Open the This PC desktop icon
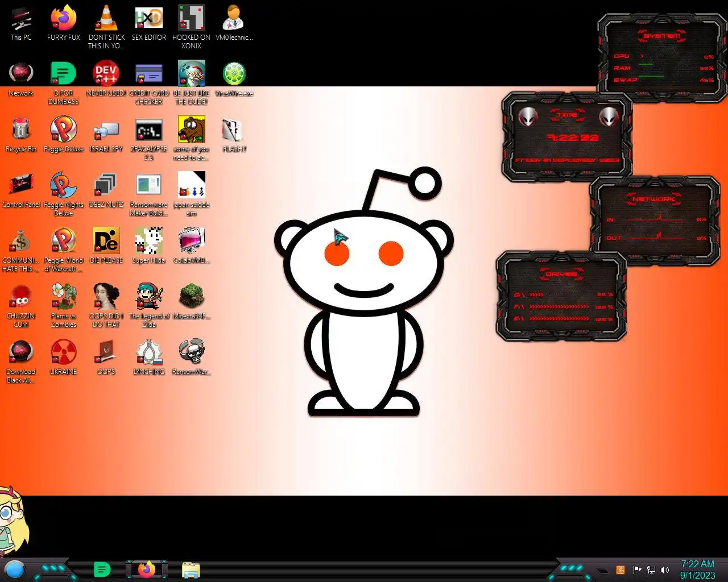This screenshot has width=728, height=582. point(21,24)
